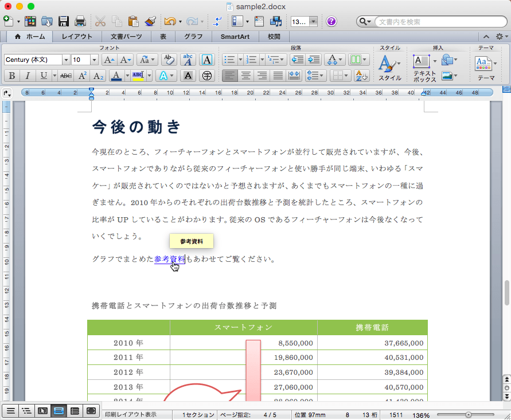Toggle bold formatting

click(x=12, y=76)
